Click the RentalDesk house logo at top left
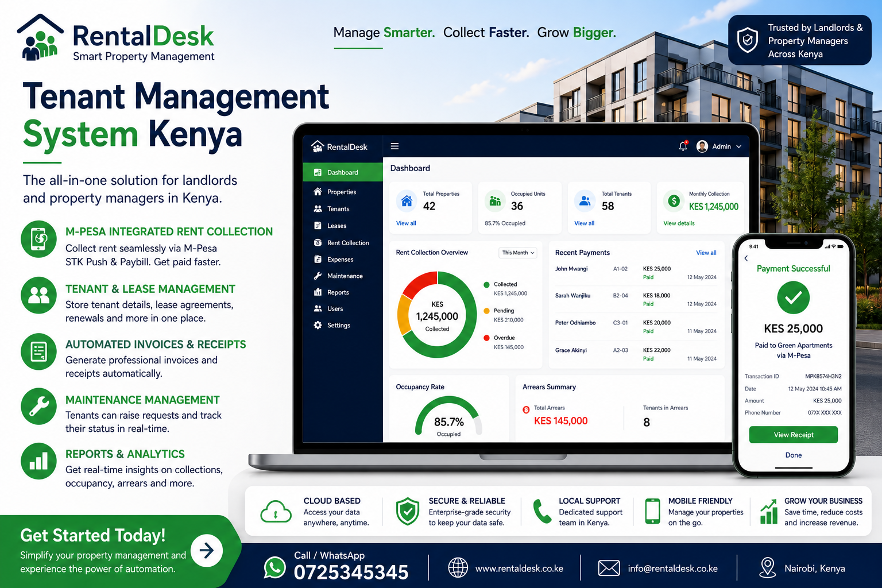Screen dimensions: 882x588 point(40,37)
